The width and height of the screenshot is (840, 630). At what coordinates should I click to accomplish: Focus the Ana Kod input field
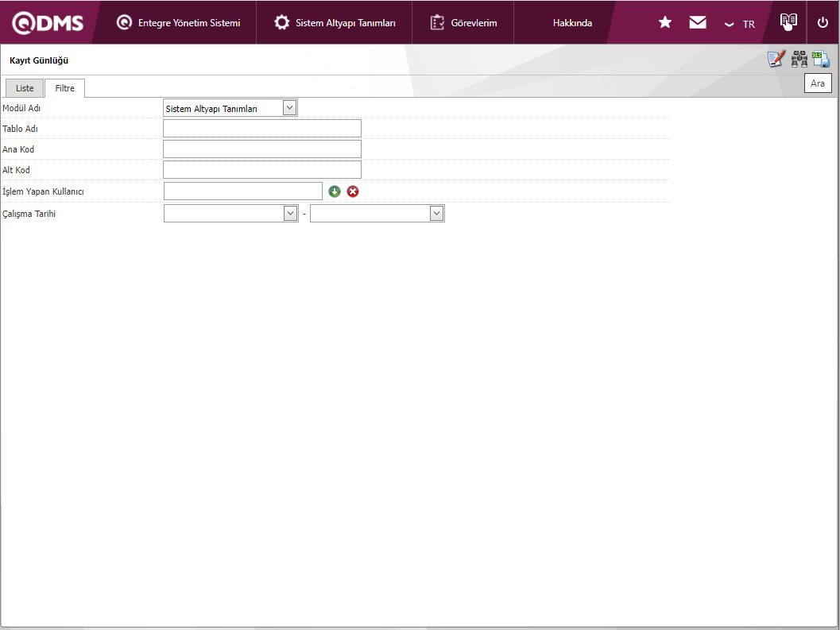262,149
